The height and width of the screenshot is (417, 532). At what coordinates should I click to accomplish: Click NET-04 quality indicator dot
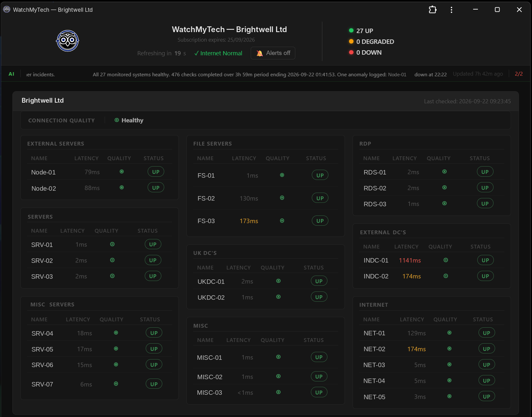450,380
